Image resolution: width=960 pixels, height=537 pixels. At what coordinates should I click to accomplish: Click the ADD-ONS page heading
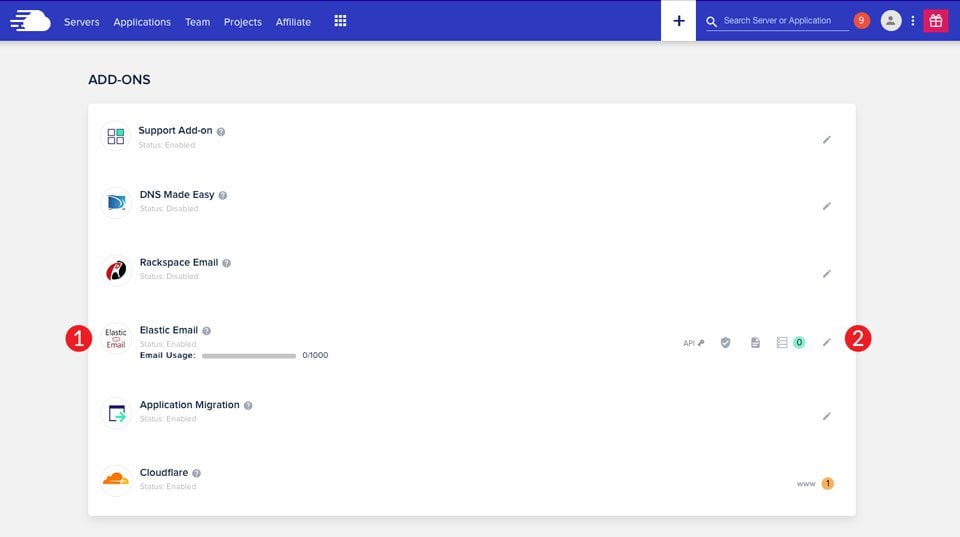tap(119, 80)
